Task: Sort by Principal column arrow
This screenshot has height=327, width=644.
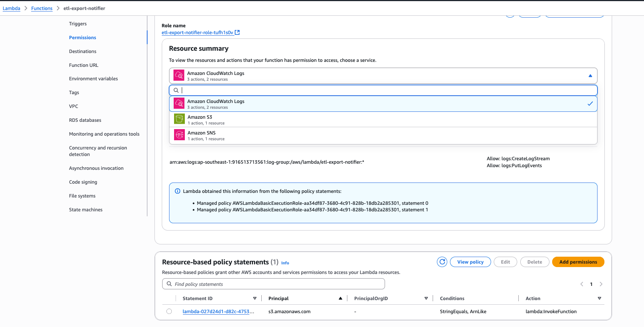Action: (340, 299)
